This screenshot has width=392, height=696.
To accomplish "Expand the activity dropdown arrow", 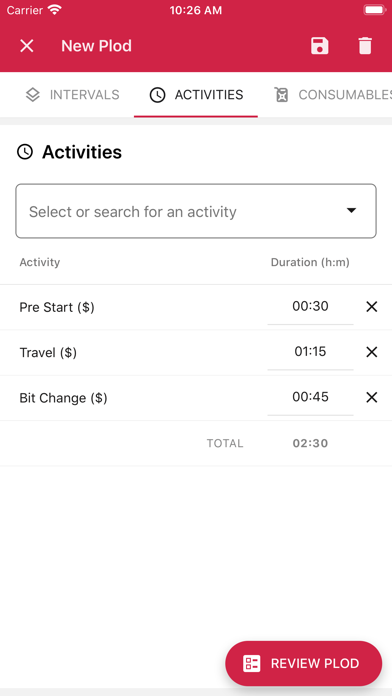I will [352, 210].
